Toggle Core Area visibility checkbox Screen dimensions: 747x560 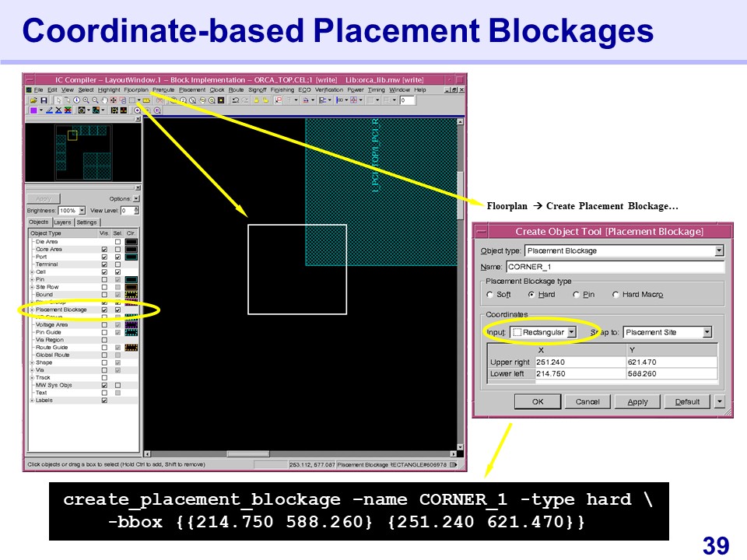[104, 249]
